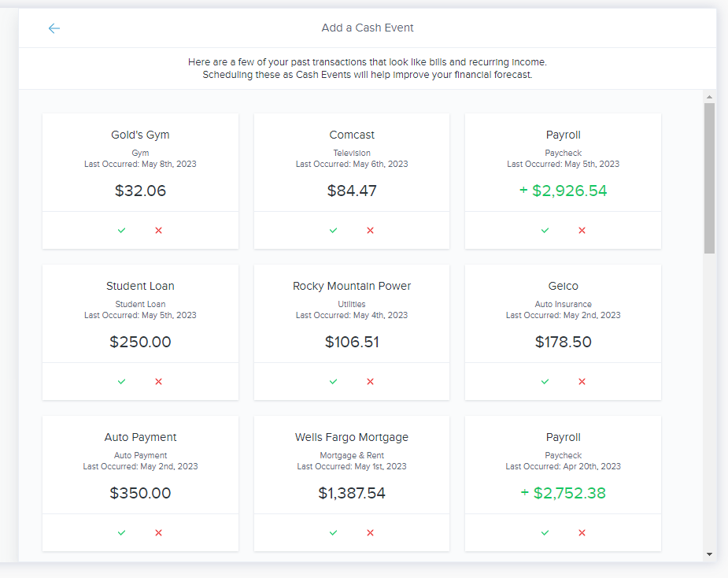Select the Rocky Mountain Power title
728x578 pixels.
click(352, 286)
